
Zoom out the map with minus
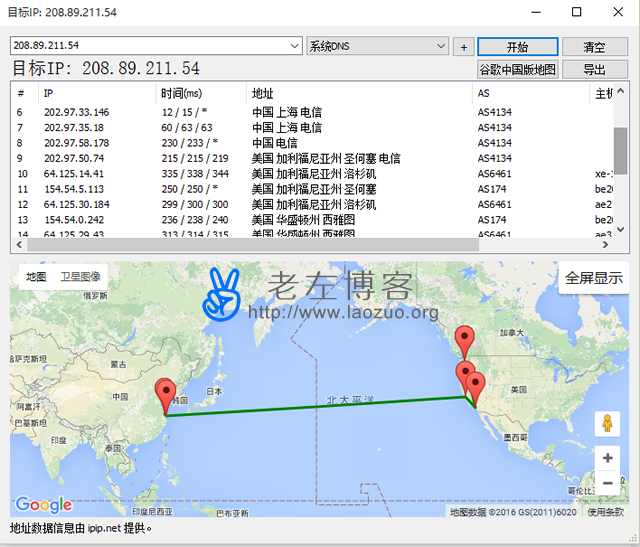607,483
